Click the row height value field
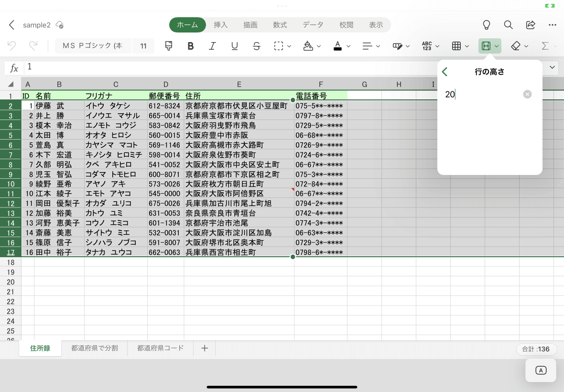This screenshot has width=564, height=392. coord(482,94)
